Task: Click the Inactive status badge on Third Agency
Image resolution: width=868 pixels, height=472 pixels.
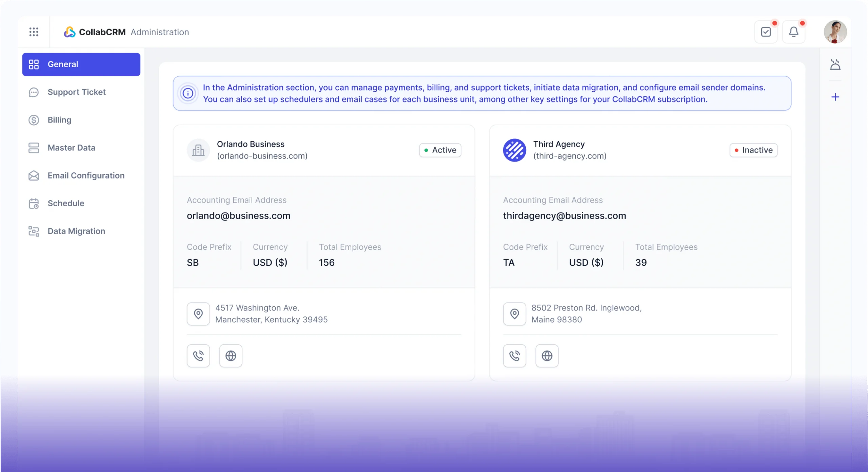Action: [753, 150]
